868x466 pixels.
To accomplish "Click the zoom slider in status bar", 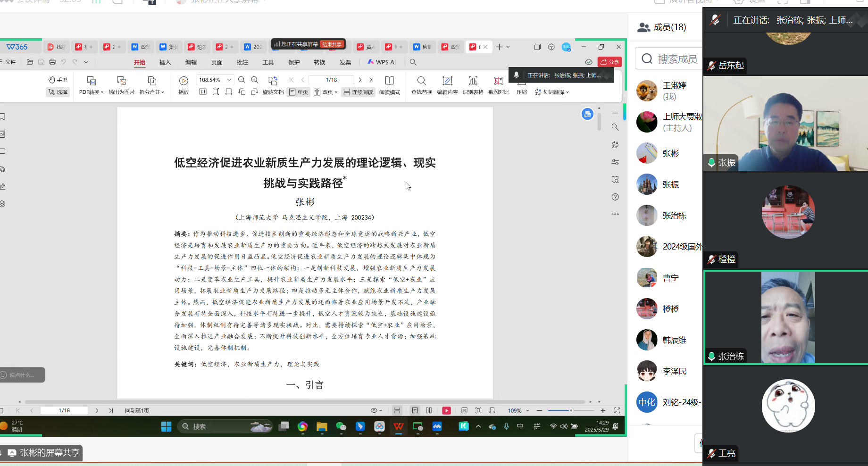I will tap(571, 411).
